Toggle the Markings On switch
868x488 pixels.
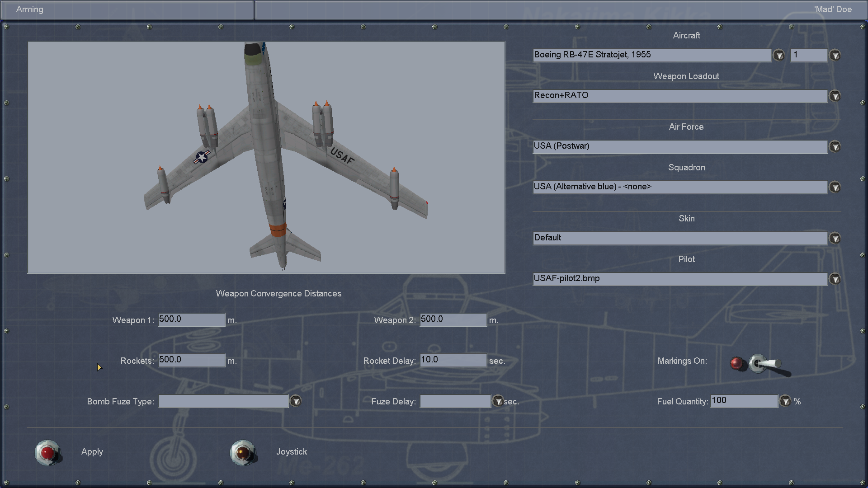pyautogui.click(x=764, y=364)
